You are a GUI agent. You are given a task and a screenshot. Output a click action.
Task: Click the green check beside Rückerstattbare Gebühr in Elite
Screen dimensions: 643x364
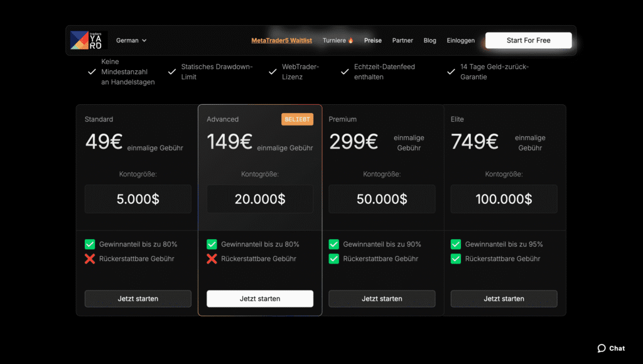[x=455, y=258]
